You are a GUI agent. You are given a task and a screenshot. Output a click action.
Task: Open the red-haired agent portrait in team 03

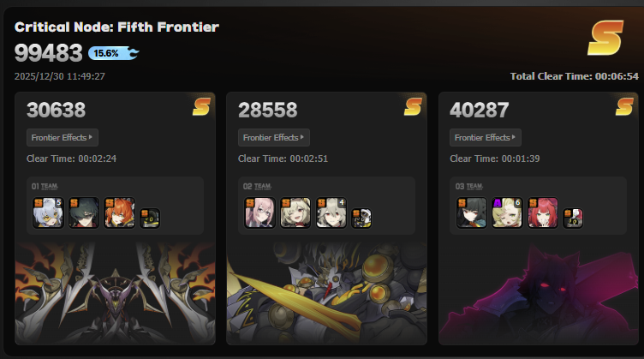[543, 212]
